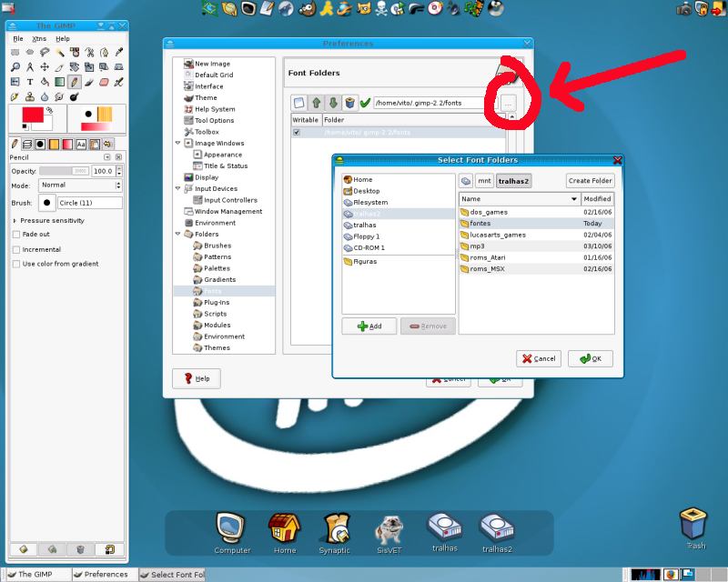Select the Blur/Convolve droplet tool
The image size is (728, 582).
point(45,97)
